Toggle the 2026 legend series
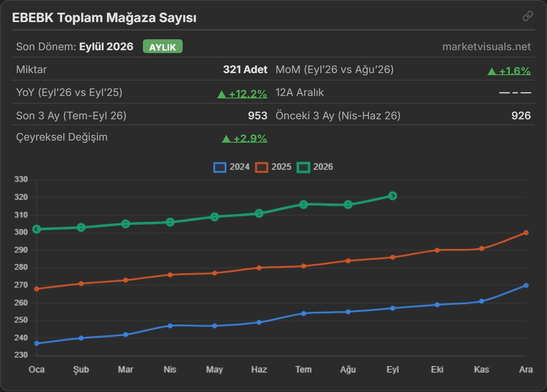This screenshot has height=392, width=547. [315, 167]
